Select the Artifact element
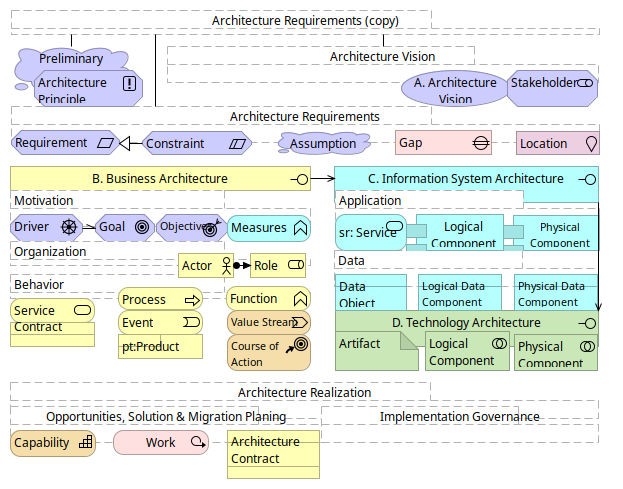623x489 pixels. point(376,351)
